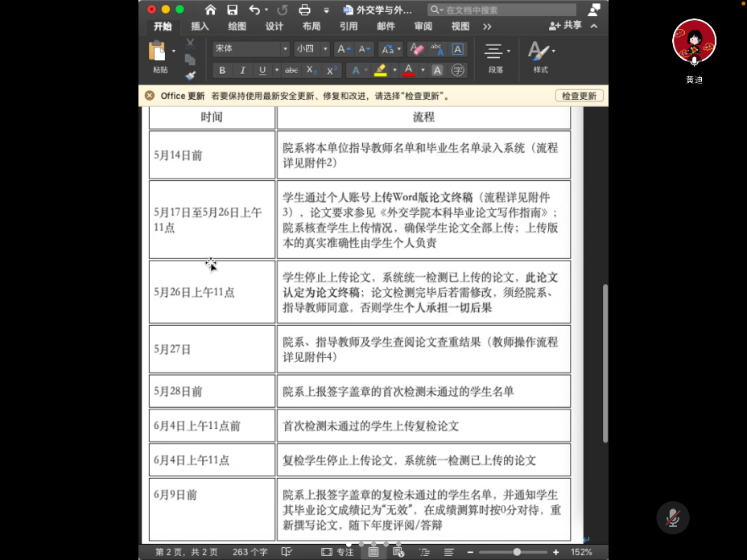
Task: Toggle Italic formatting
Action: [242, 71]
